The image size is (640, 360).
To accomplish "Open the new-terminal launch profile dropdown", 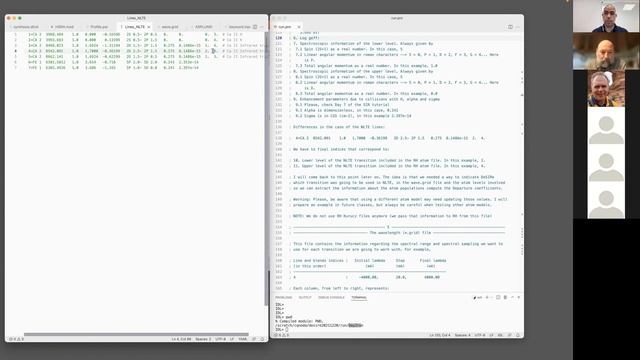I will coord(491,298).
